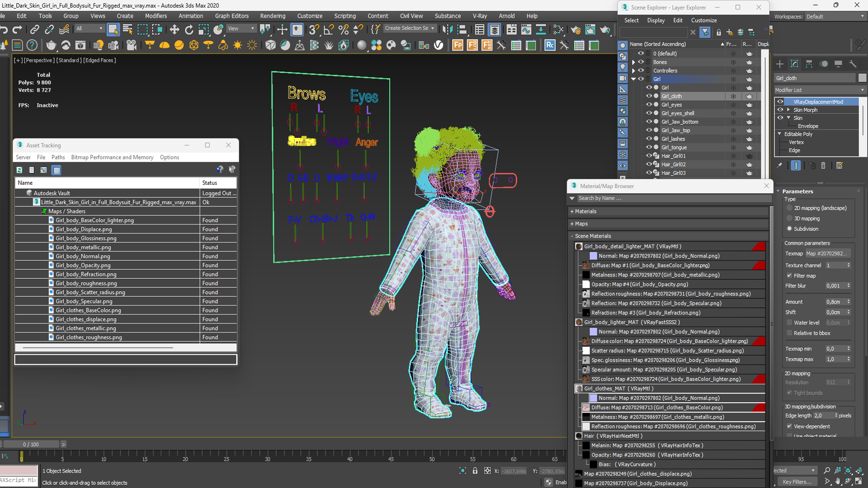
Task: Click the [Edged Faces] viewport label
Action: [99, 60]
